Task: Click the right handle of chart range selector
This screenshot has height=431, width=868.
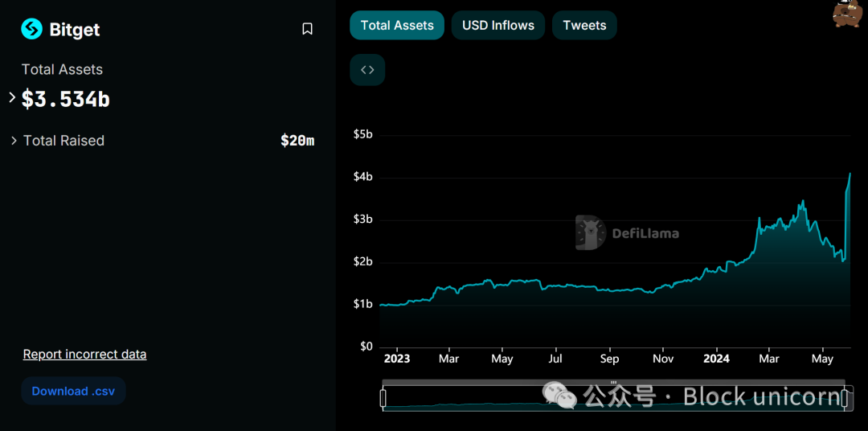Action: point(845,398)
